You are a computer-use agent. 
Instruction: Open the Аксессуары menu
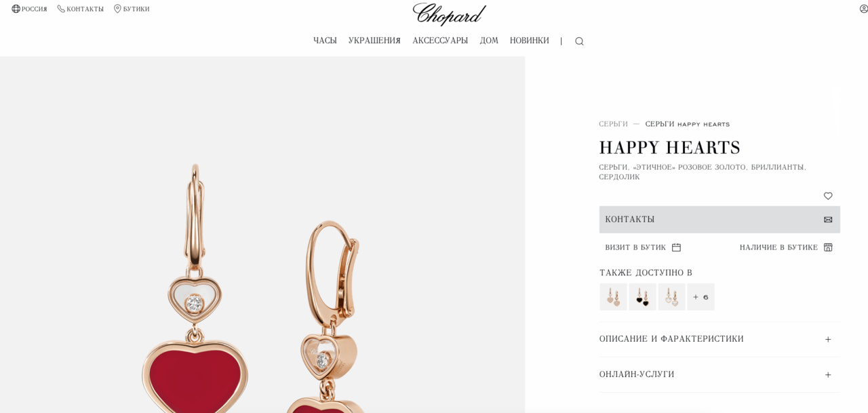pos(440,41)
